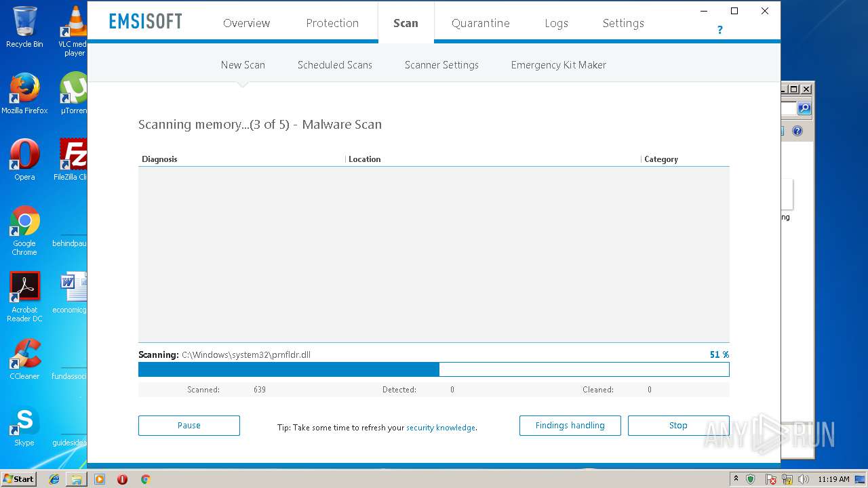This screenshot has height=488, width=868.
Task: Click the Windows Start button
Action: 18,479
